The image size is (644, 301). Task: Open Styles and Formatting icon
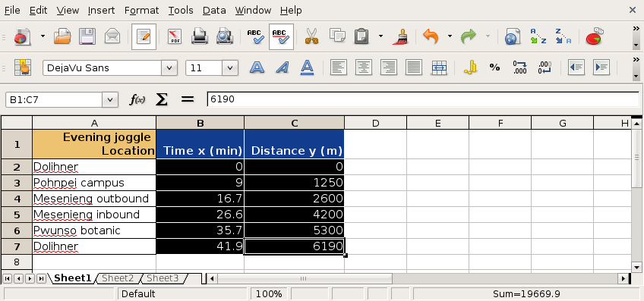point(22,67)
